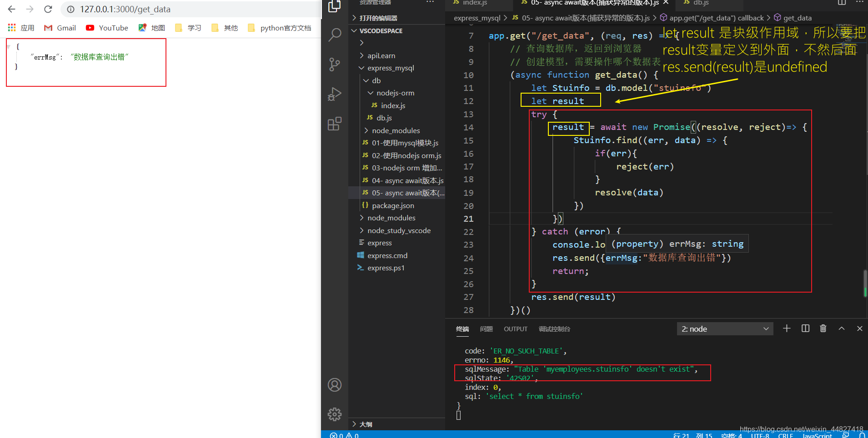Open the express file
Image resolution: width=868 pixels, height=438 pixels.
[396, 243]
